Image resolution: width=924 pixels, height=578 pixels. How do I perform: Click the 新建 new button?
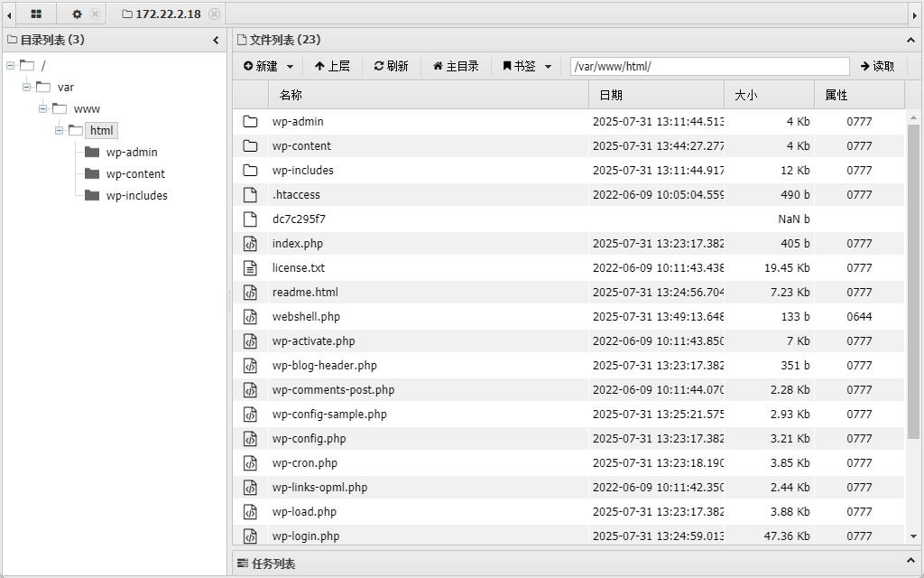261,66
